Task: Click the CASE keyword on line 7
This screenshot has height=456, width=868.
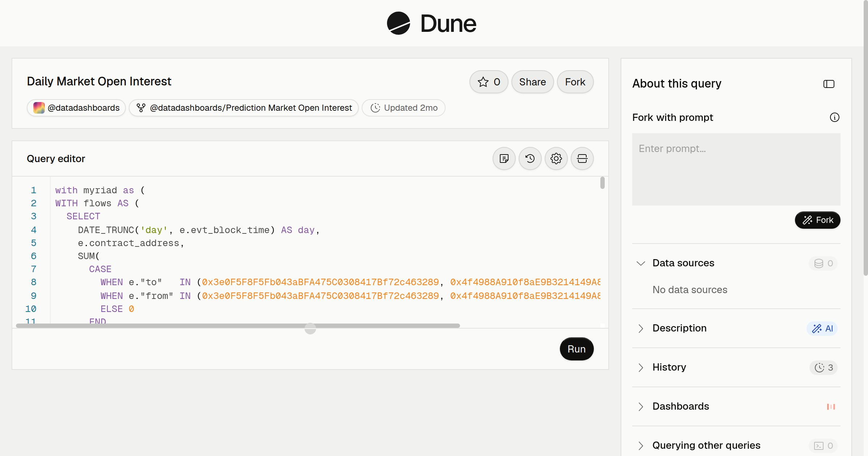Action: pos(100,269)
